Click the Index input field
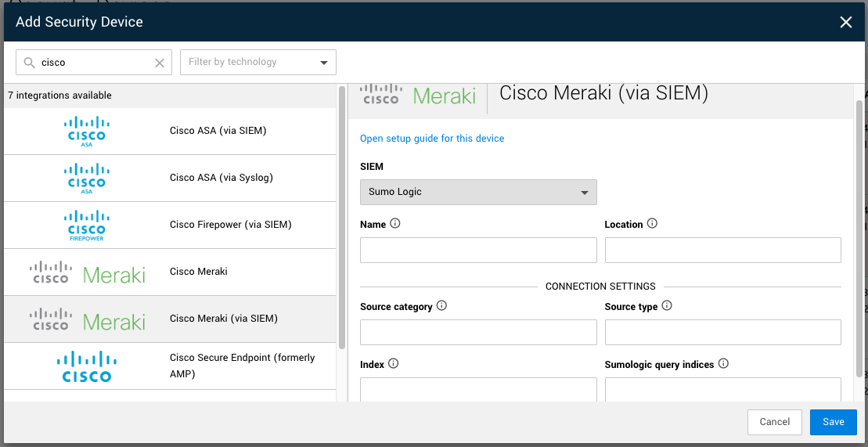 [478, 389]
